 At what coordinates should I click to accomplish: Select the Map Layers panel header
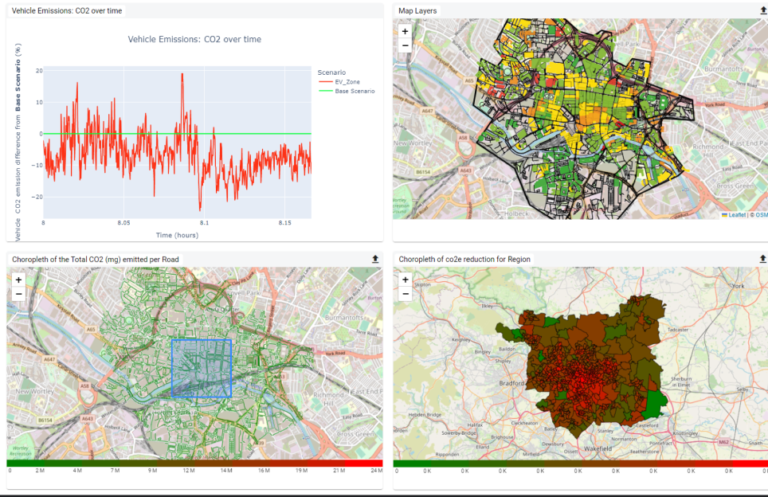click(x=417, y=10)
